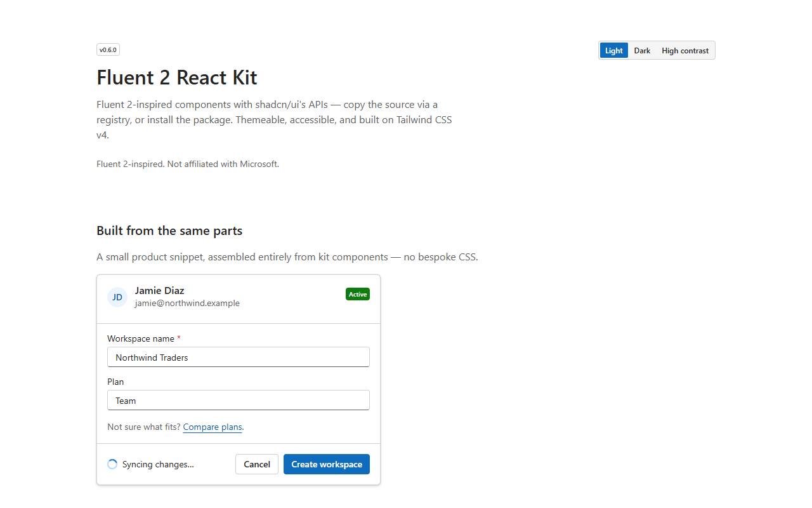Viewport: 812px width, 508px height.
Task: Click the Create workspace button
Action: 327,464
